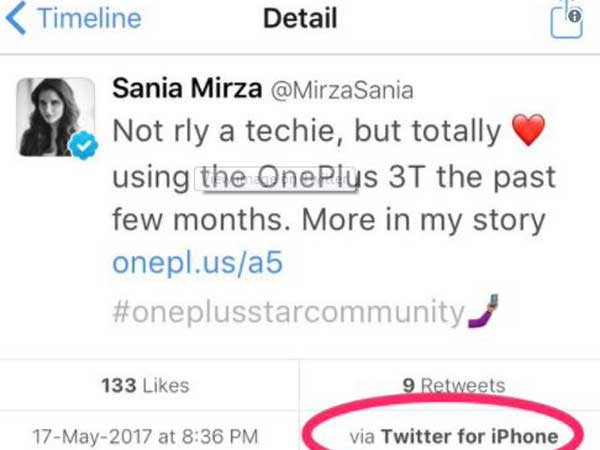Image resolution: width=600 pixels, height=450 pixels.
Task: Go back via the Timeline label
Action: coord(90,19)
